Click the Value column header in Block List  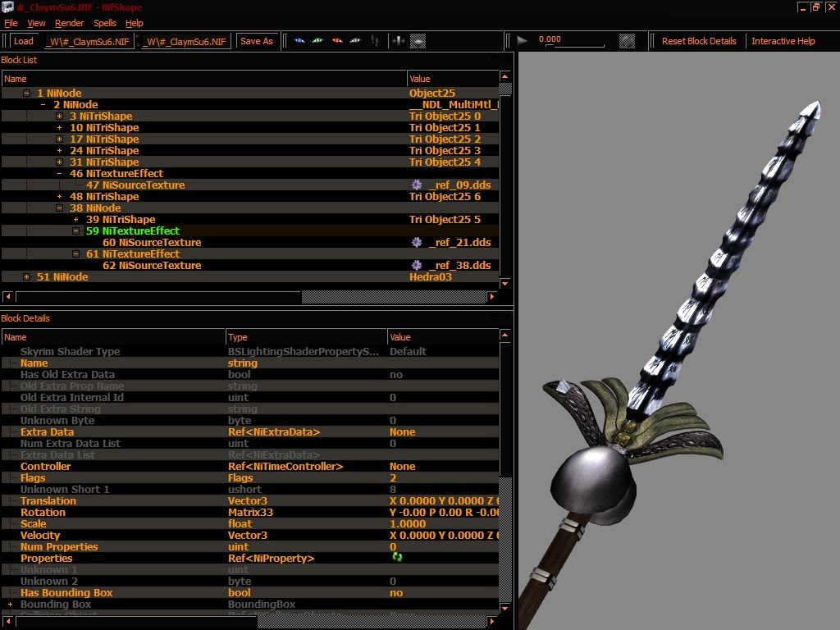(x=453, y=79)
